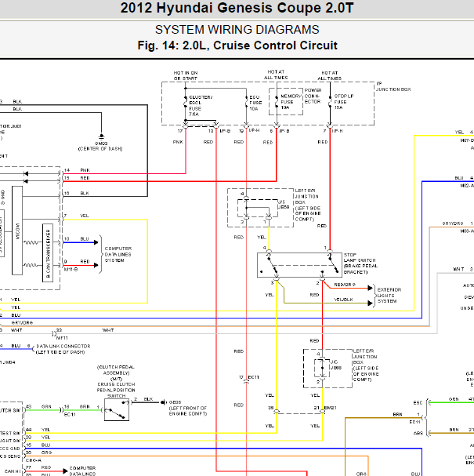
Task: Click the 'YEL/BLK' wire label
Action: (x=343, y=300)
